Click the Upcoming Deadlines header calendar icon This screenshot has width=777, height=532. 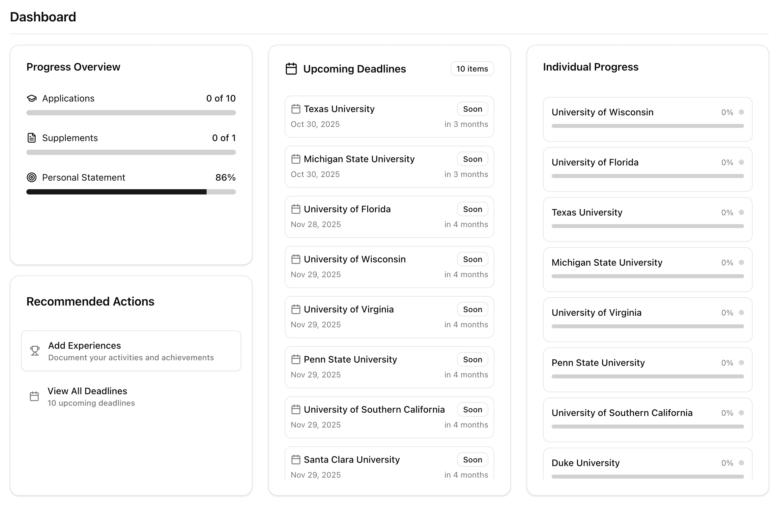click(291, 69)
